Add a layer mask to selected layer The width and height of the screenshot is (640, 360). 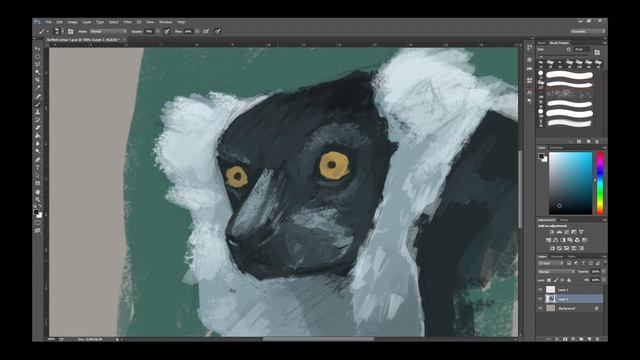point(565,339)
